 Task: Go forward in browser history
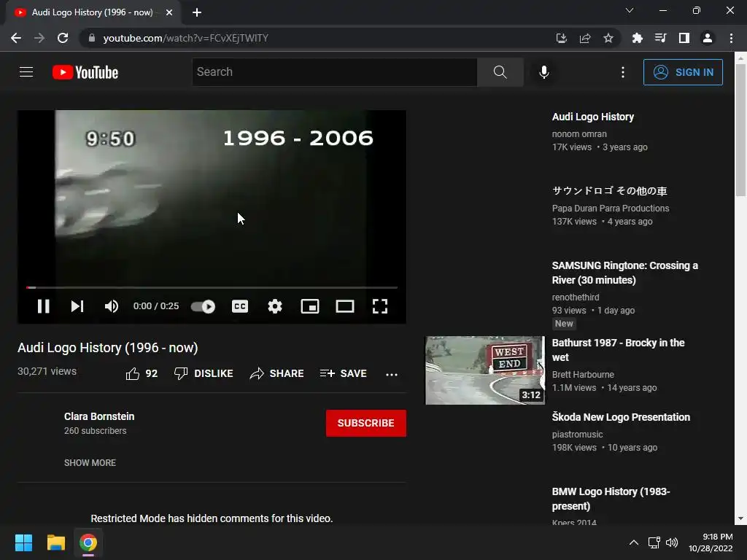(39, 38)
